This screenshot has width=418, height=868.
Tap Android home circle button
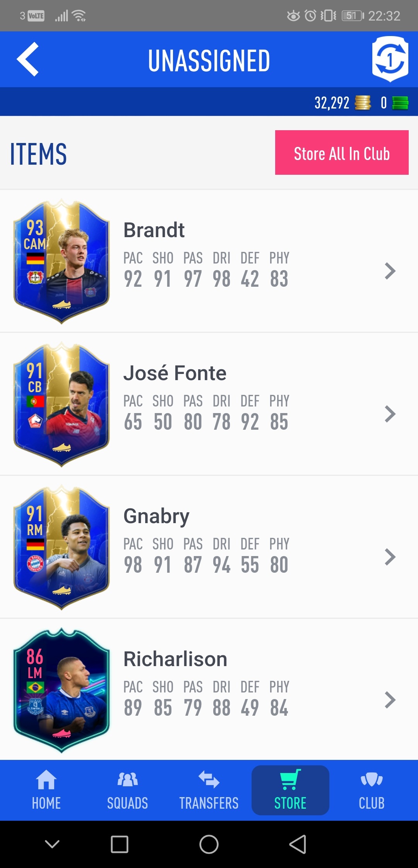point(209,844)
